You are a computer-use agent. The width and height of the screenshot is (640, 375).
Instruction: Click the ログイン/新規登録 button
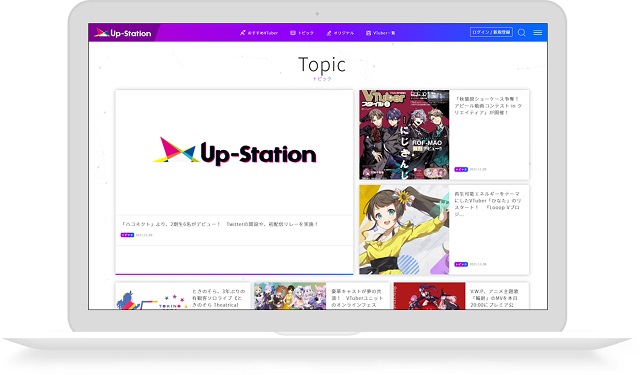click(x=491, y=32)
